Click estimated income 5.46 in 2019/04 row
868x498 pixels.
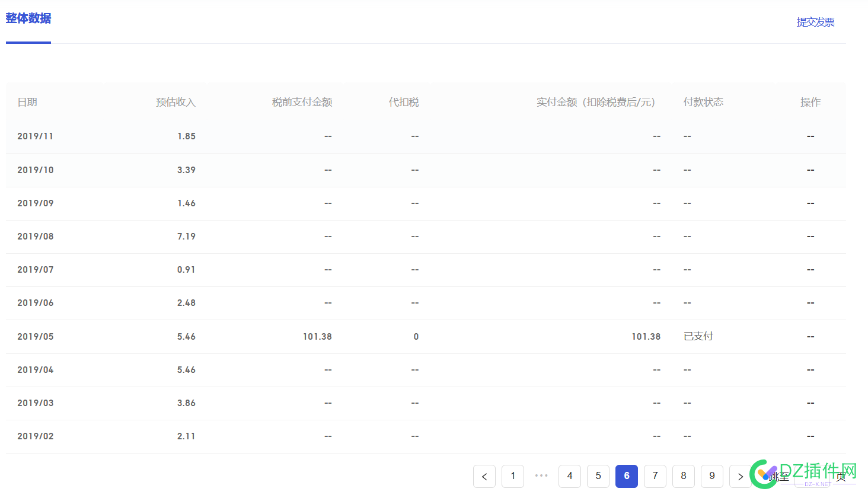(x=186, y=370)
